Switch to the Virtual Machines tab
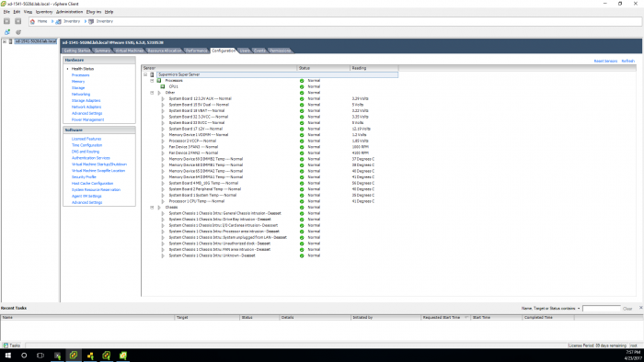The height and width of the screenshot is (362, 644). [129, 51]
